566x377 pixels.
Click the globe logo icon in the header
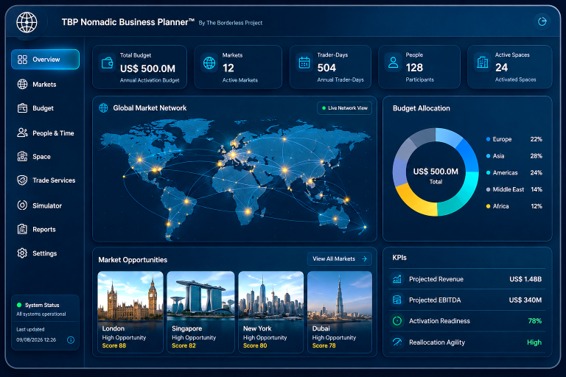click(x=27, y=22)
